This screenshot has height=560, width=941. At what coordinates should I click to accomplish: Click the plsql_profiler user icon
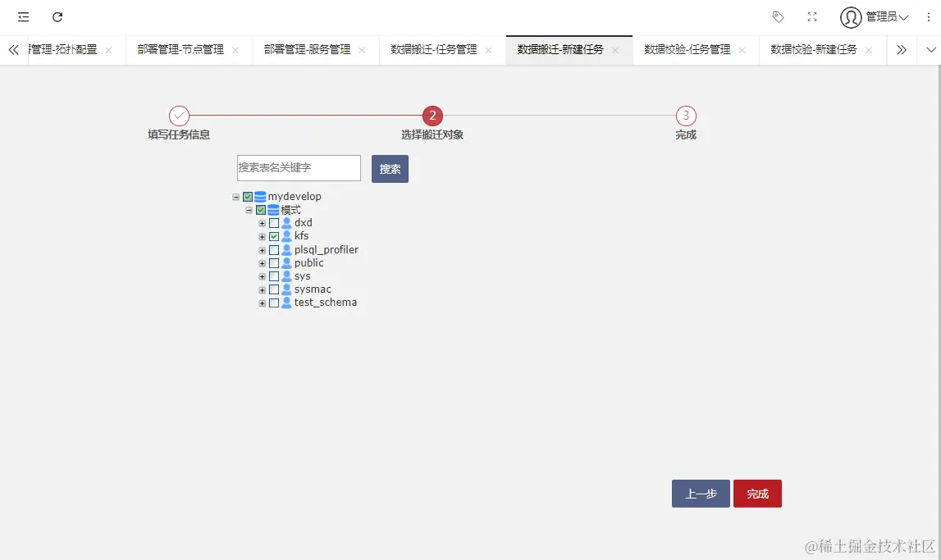click(x=287, y=250)
